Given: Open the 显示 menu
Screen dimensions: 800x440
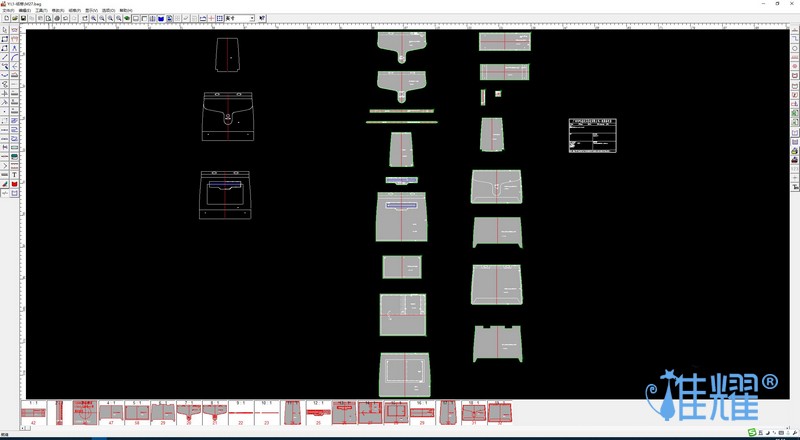Looking at the screenshot, I should pyautogui.click(x=91, y=10).
